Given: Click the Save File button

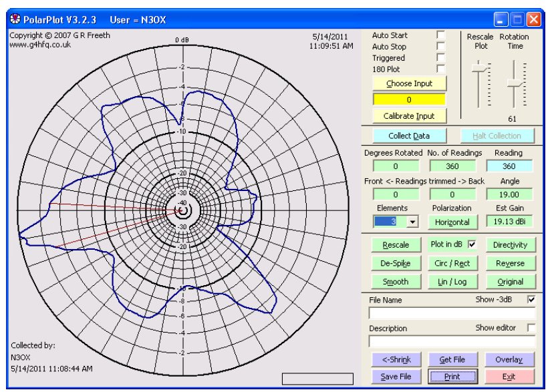Looking at the screenshot, I should coord(395,377).
